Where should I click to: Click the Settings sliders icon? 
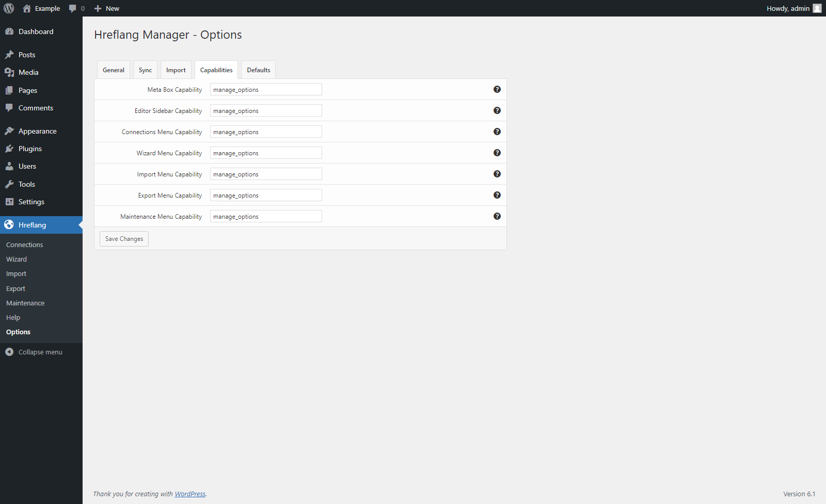tap(9, 202)
